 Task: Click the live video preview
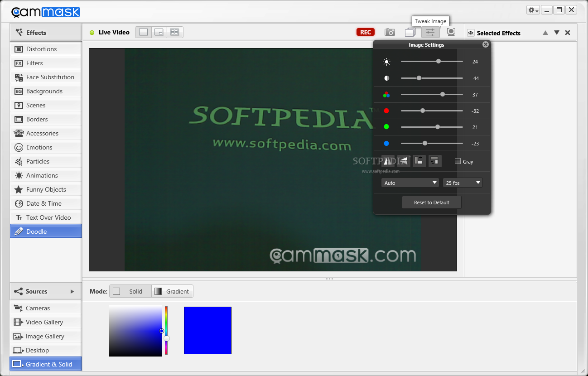pos(273,159)
